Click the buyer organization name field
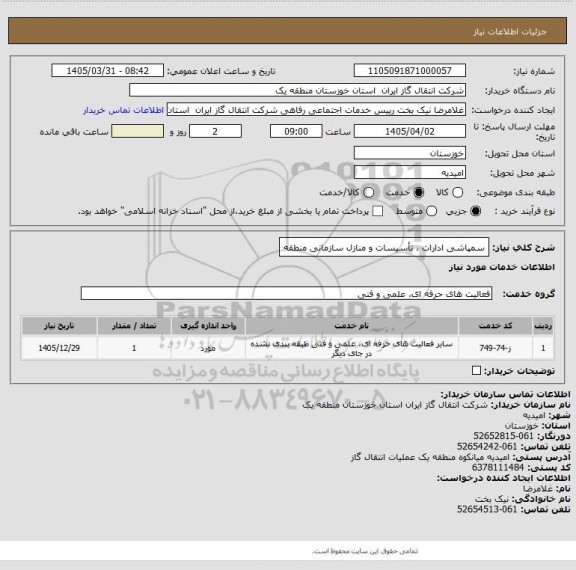Viewport: 576px width, 570px height. pyautogui.click(x=297, y=90)
